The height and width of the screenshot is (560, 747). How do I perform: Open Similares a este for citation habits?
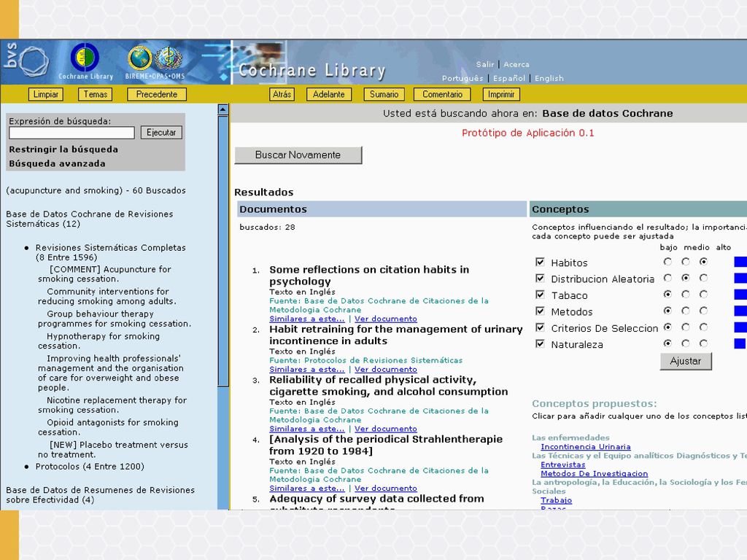(307, 319)
